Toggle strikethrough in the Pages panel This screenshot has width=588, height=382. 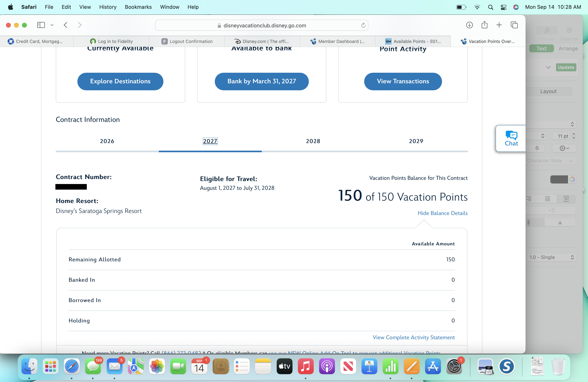coord(537,148)
